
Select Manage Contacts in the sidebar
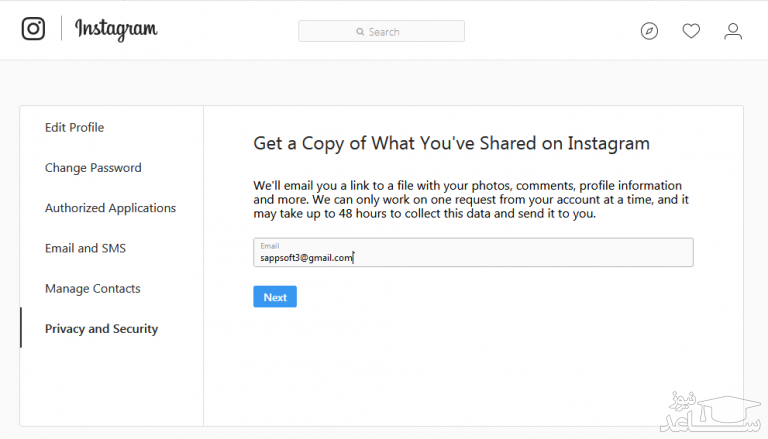coord(92,289)
